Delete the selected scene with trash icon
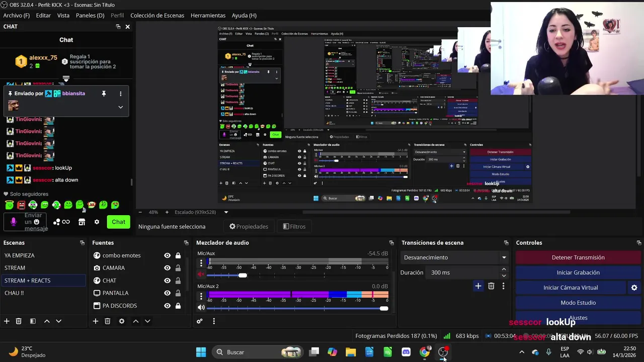Viewport: 644px width, 362px height. click(x=19, y=321)
